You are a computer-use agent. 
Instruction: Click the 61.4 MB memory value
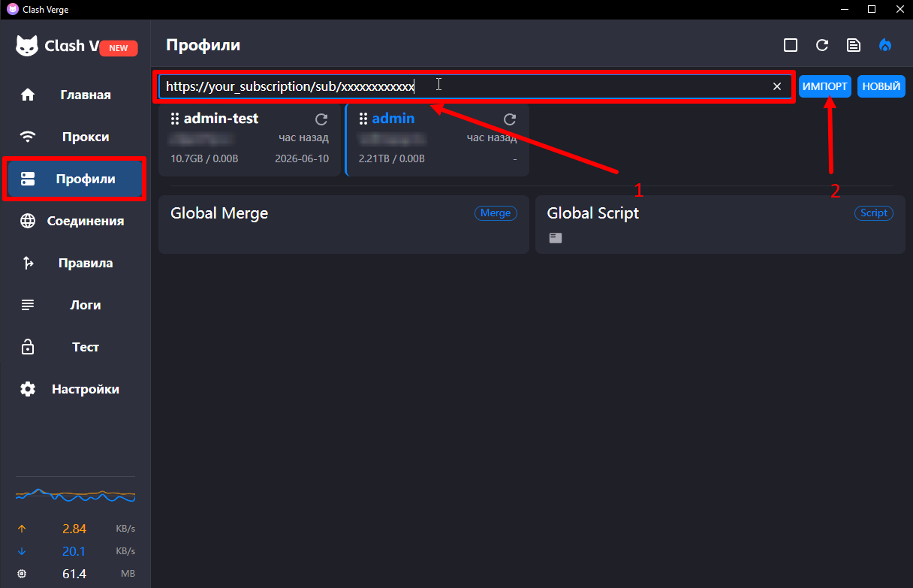click(x=74, y=574)
